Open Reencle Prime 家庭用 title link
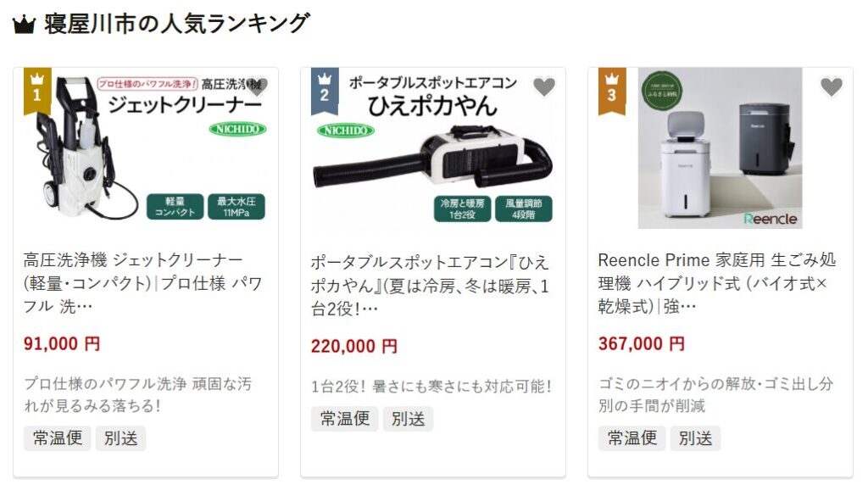The height and width of the screenshot is (490, 868). coord(717,283)
